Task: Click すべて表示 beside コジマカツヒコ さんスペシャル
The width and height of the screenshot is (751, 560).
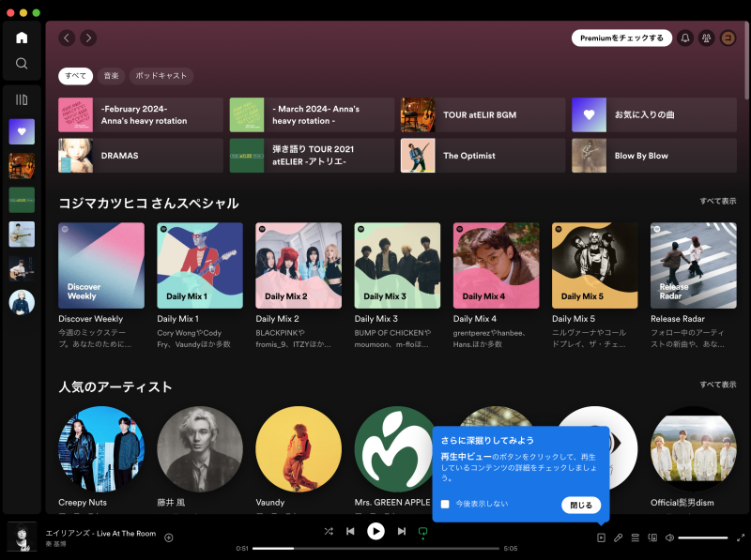Action: click(x=718, y=201)
